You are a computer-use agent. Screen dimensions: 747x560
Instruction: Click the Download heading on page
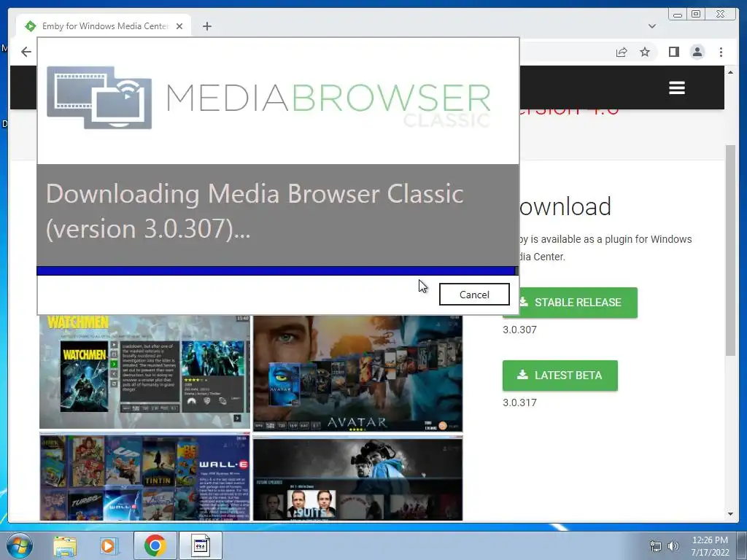pyautogui.click(x=565, y=206)
